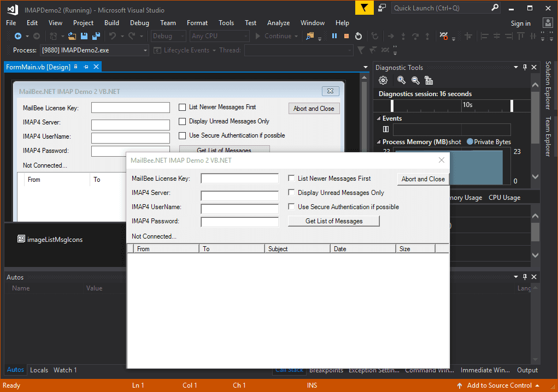Check Display Unread Messages Only in running window
Image resolution: width=558 pixels, height=392 pixels.
point(291,192)
